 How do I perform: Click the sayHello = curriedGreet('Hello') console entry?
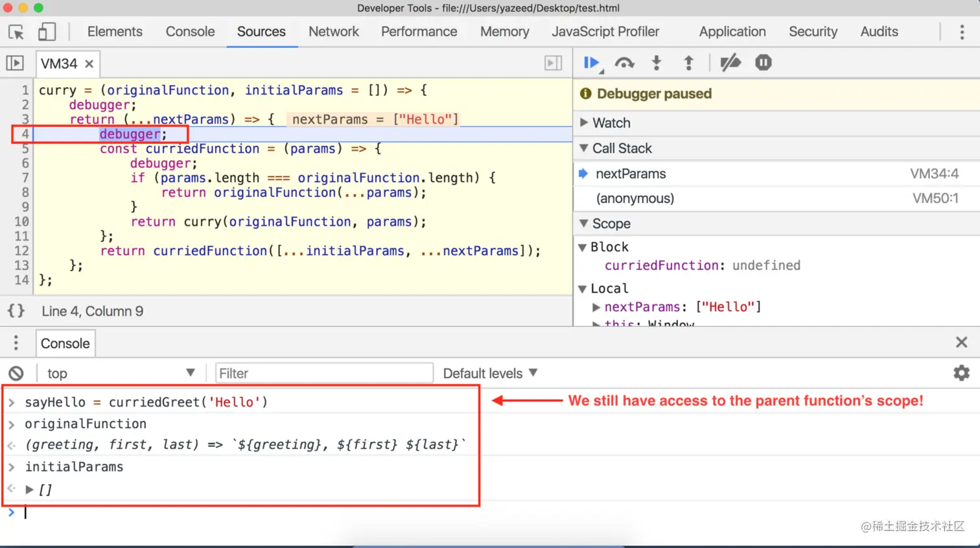click(x=146, y=402)
